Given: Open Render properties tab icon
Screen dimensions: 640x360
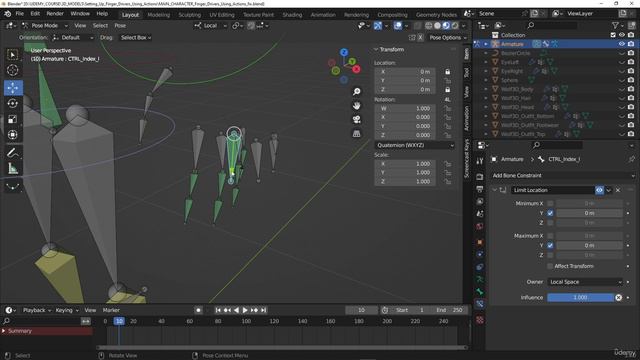Looking at the screenshot, I should 480,177.
